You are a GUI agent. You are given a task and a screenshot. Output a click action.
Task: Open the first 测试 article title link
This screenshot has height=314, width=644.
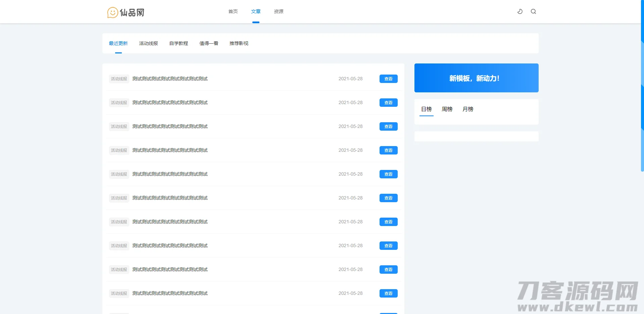tap(169, 79)
